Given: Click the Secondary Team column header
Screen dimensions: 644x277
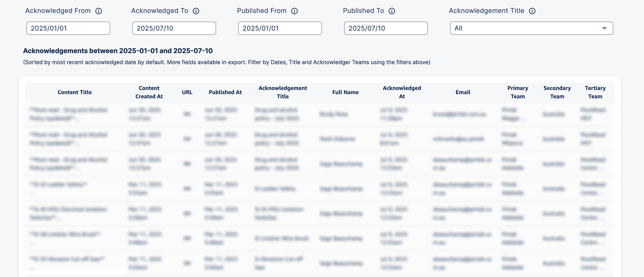Looking at the screenshot, I should tap(557, 92).
